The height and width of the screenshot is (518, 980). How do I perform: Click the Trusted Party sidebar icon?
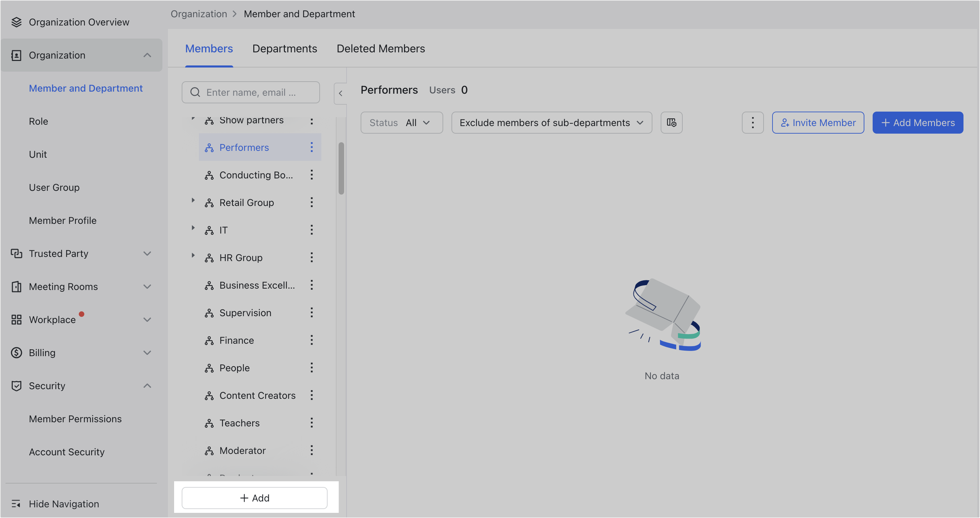(17, 253)
